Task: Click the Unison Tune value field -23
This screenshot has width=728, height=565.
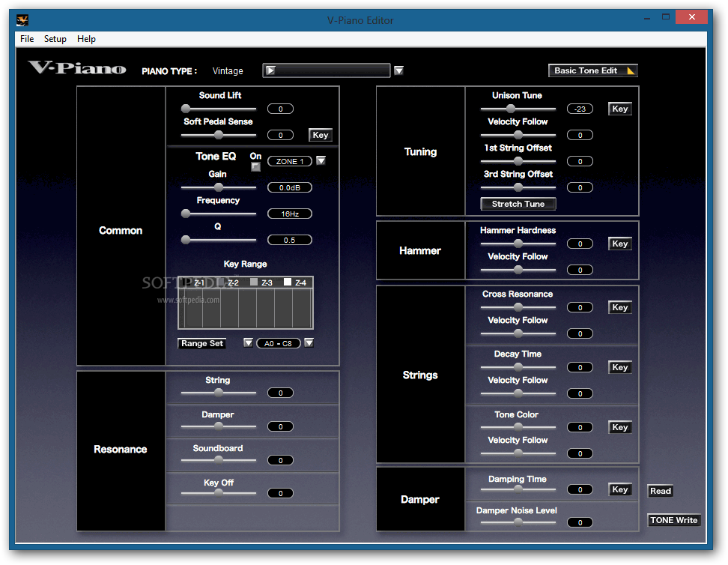Action: coord(580,109)
